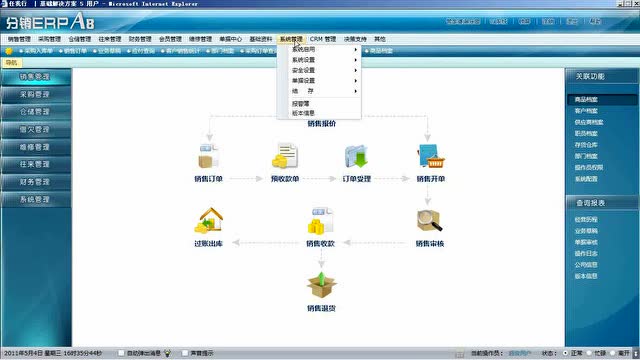Open the 销售订单 flow icon
The height and width of the screenshot is (360, 640).
(208, 156)
